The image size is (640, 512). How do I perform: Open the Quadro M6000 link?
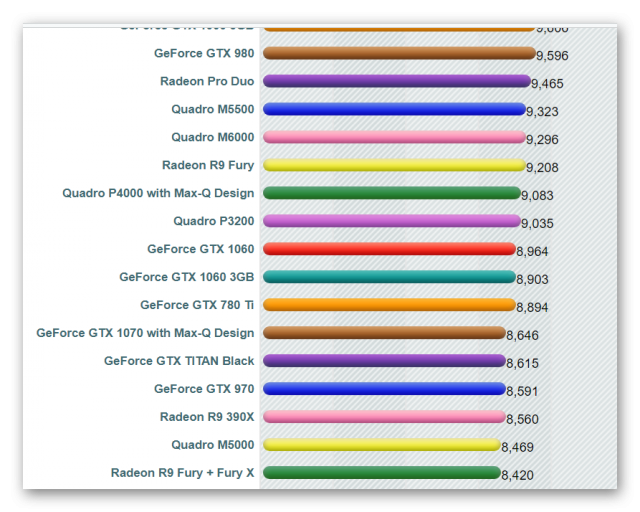212,137
